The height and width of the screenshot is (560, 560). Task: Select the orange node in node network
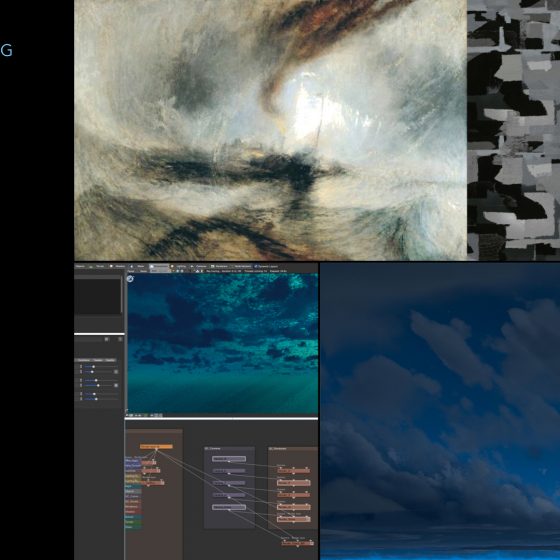[156, 446]
